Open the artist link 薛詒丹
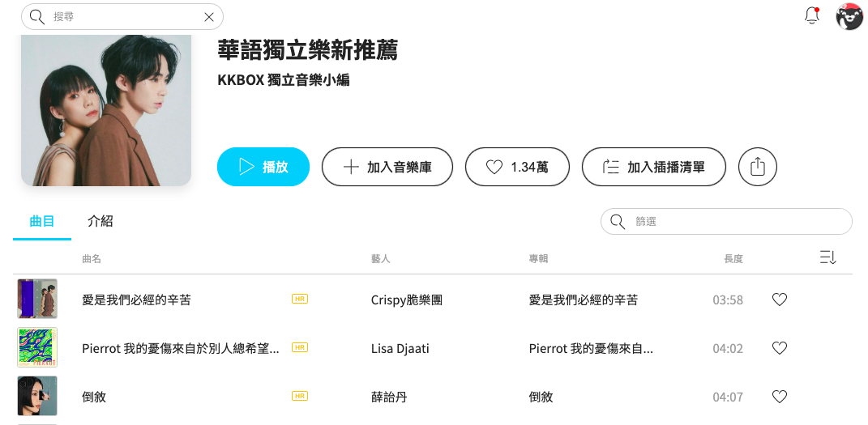 pyautogui.click(x=389, y=397)
